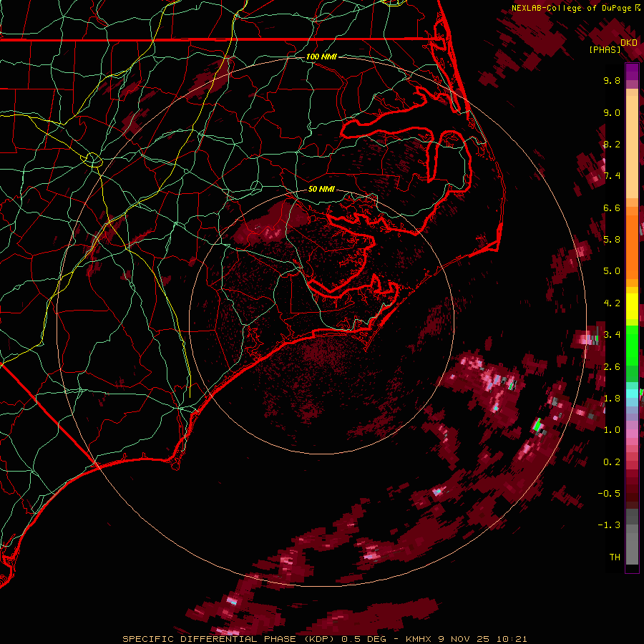The image size is (644, 644).
Task: Click the 9.8 value on the legend
Action: point(612,80)
